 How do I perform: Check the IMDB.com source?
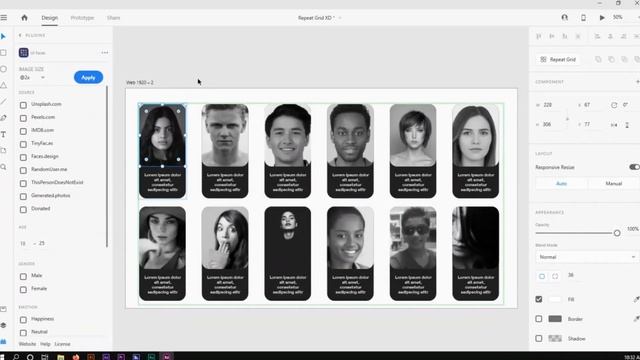coord(23,131)
